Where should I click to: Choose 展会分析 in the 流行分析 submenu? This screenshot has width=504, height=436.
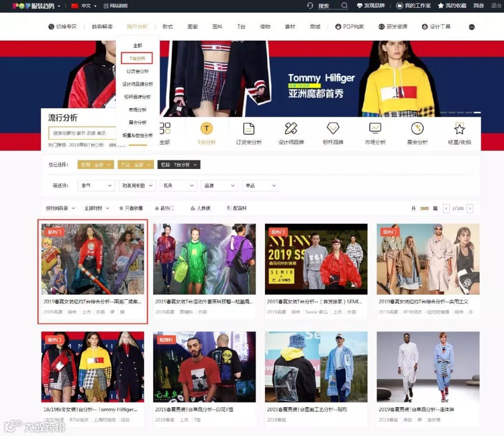[x=138, y=122]
